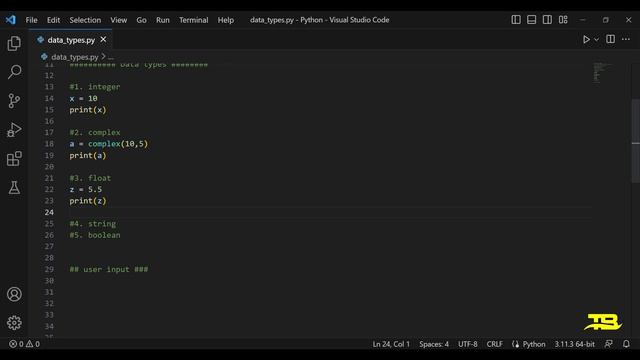Viewport: 640px width, 360px height.
Task: Click the '## user input ###' comment
Action: point(109,269)
